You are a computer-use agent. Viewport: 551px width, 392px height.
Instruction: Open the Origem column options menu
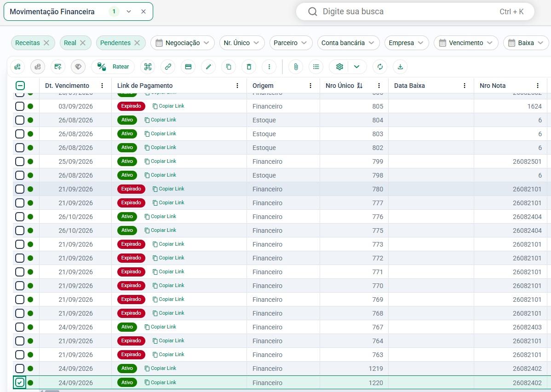(x=310, y=86)
